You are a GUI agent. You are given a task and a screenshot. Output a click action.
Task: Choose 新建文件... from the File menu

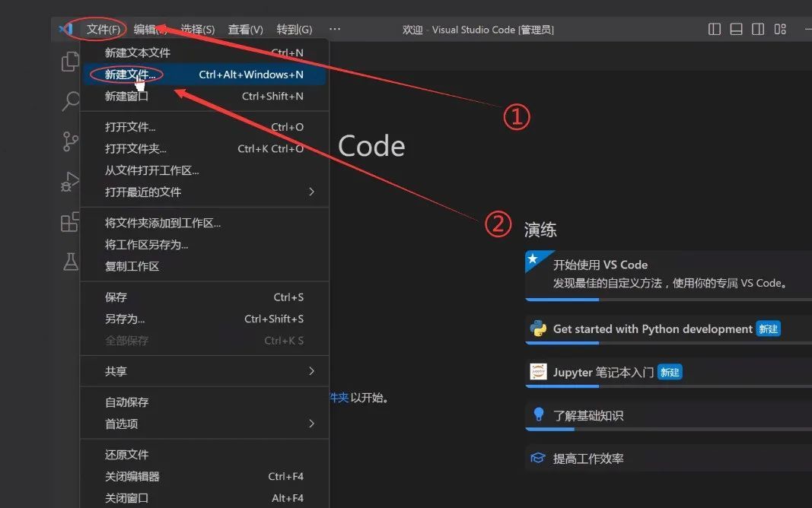tap(205, 75)
